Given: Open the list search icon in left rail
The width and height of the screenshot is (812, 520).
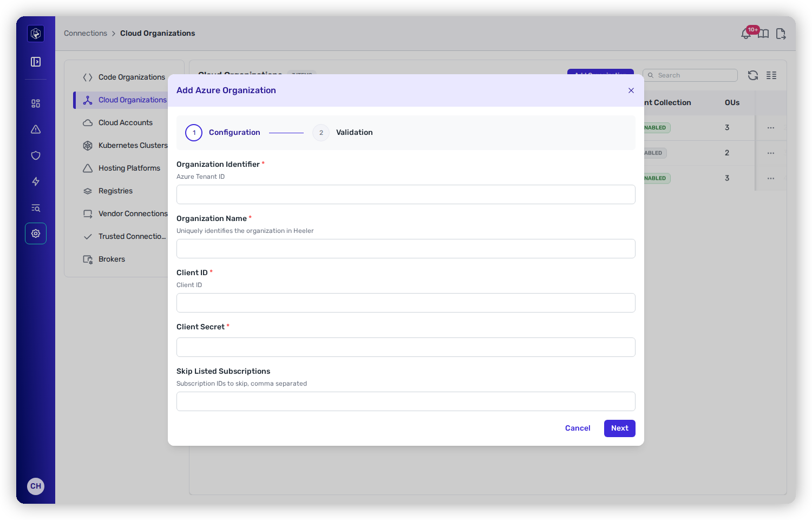Looking at the screenshot, I should (x=36, y=208).
